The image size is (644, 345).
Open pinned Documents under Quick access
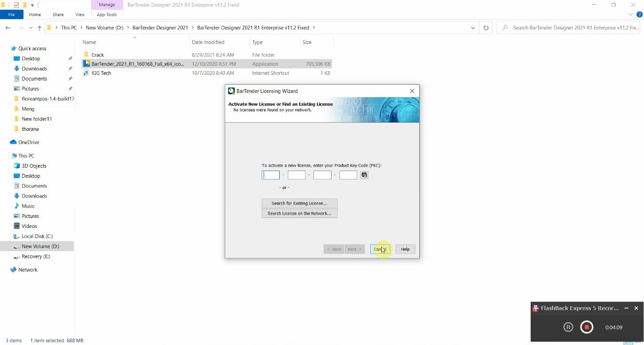tap(34, 79)
